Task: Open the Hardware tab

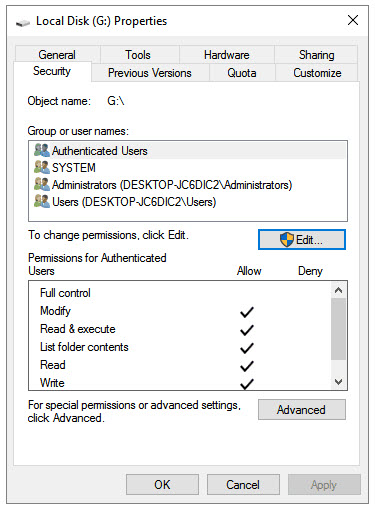Action: (x=227, y=55)
